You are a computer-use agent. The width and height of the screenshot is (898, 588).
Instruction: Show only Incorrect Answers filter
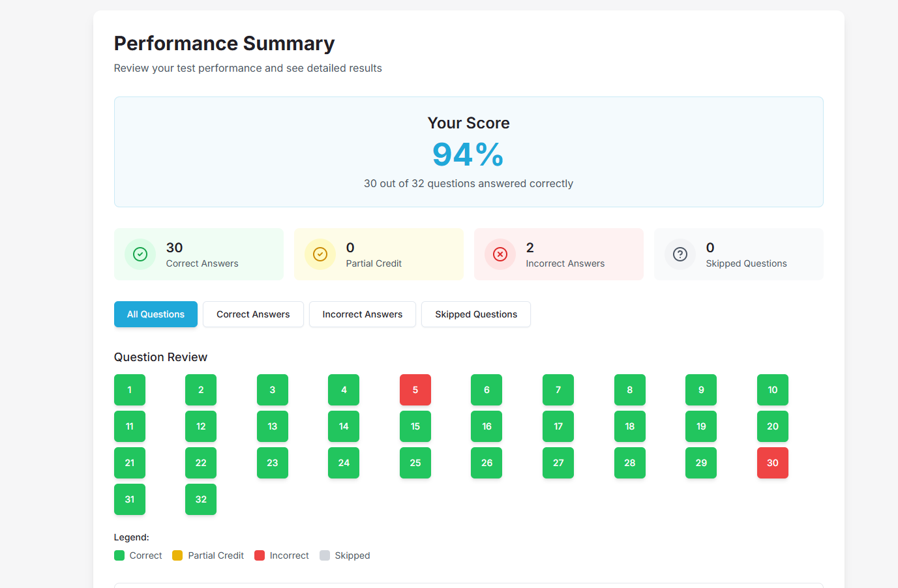(363, 314)
